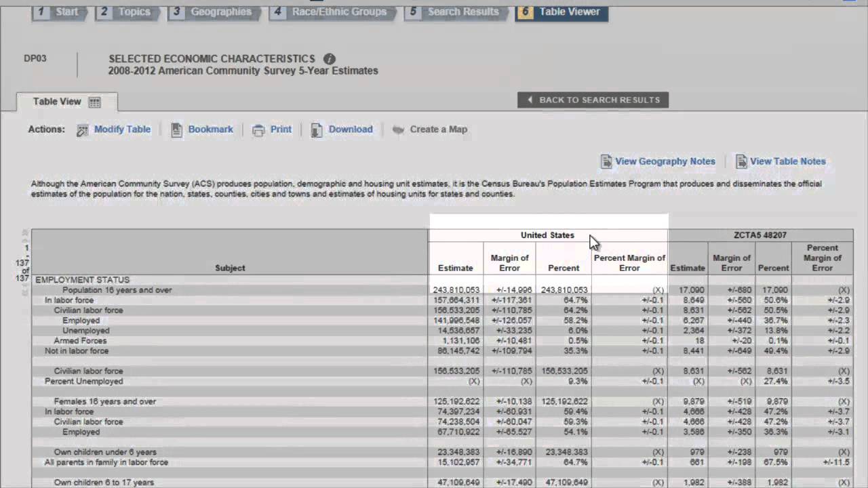
Task: Click the Download link
Action: pos(351,129)
